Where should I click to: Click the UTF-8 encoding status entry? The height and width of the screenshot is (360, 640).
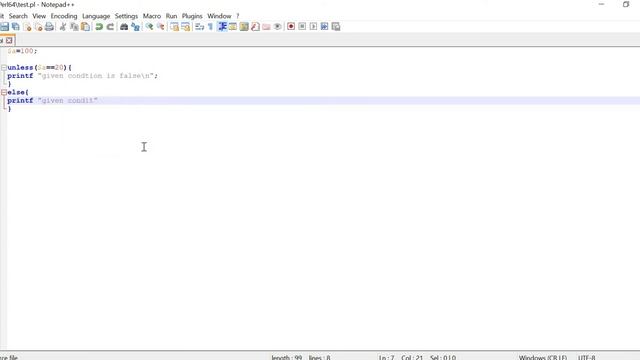[587, 358]
